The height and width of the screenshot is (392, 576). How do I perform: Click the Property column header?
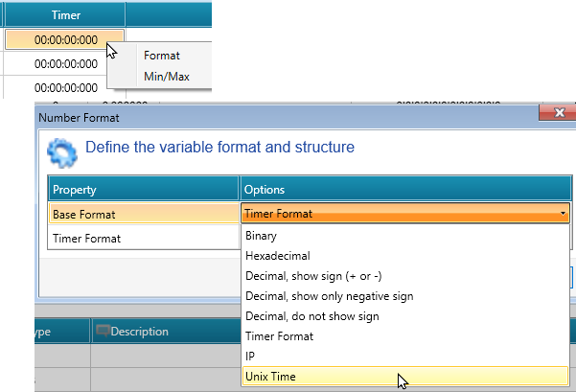[143, 190]
